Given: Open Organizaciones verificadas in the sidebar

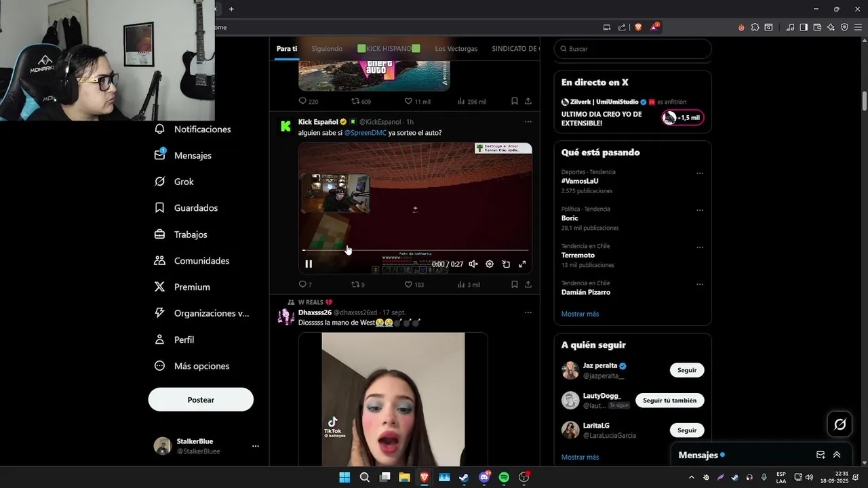Looking at the screenshot, I should [202, 313].
